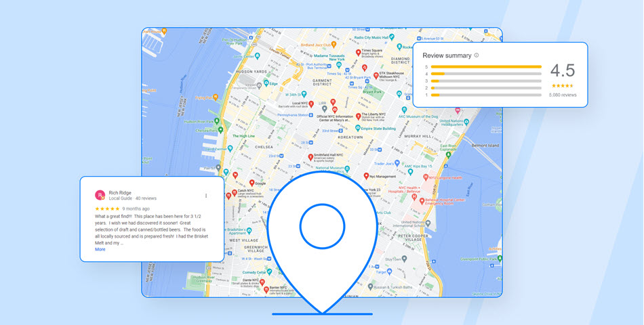The width and height of the screenshot is (644, 325).
Task: Open the Google office map pin
Action: pos(251,183)
